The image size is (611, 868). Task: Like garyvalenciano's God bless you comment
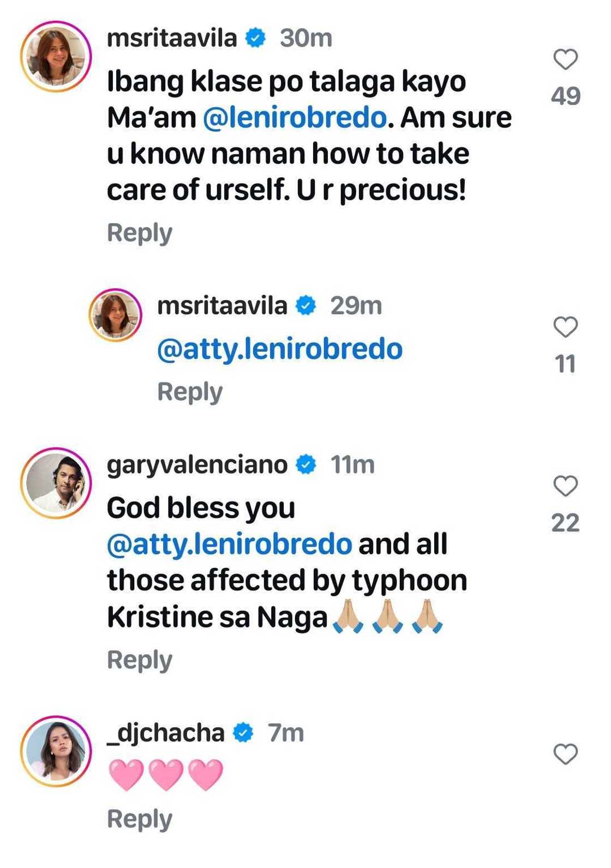coord(565,486)
